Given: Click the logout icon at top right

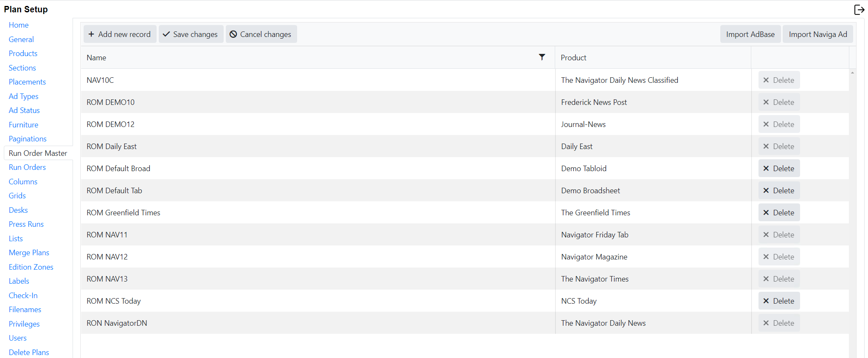Looking at the screenshot, I should [x=859, y=10].
